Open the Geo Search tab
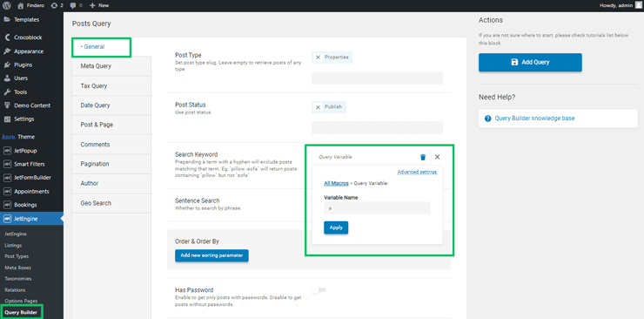This screenshot has width=644, height=319. (111, 203)
